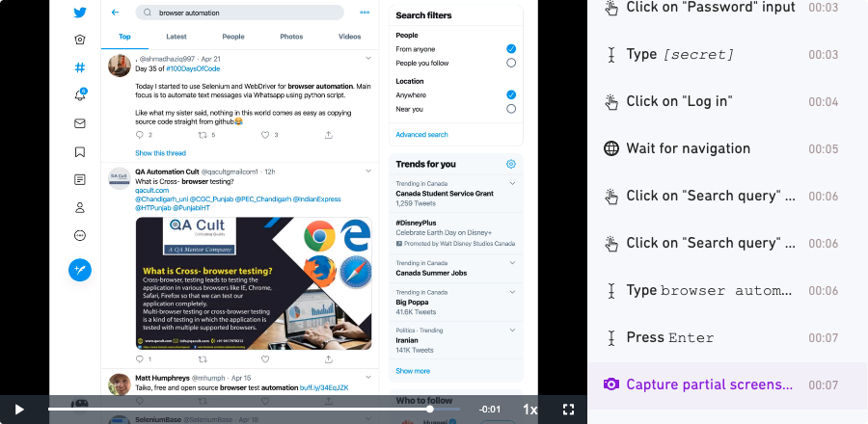Select the People you follow radio option
Screen dimensions: 868x424
coord(511,63)
